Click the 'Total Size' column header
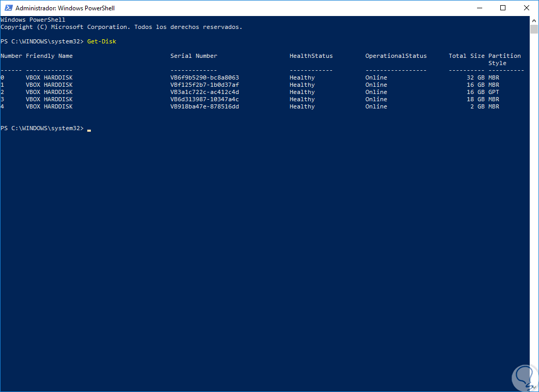Image resolution: width=539 pixels, height=392 pixels. (x=467, y=56)
